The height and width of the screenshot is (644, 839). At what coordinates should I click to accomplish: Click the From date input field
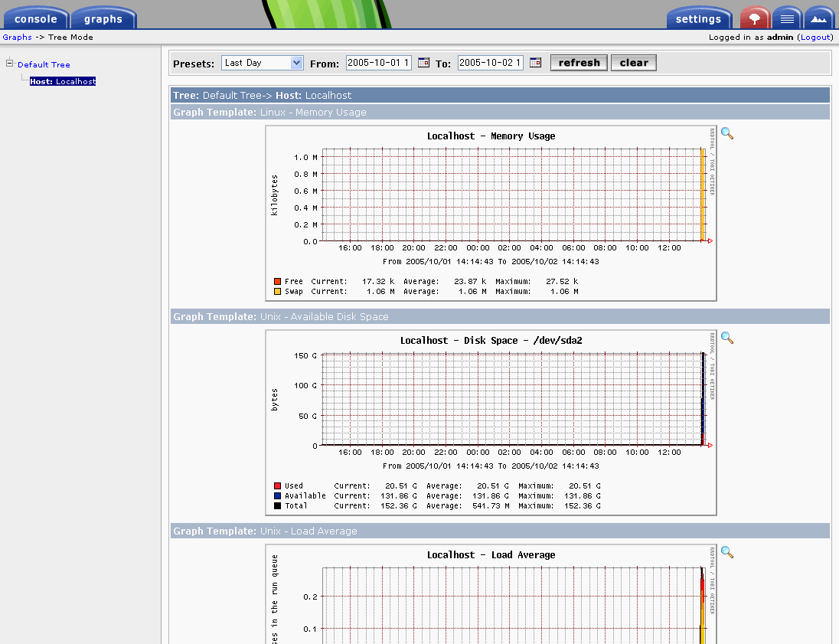coord(379,63)
